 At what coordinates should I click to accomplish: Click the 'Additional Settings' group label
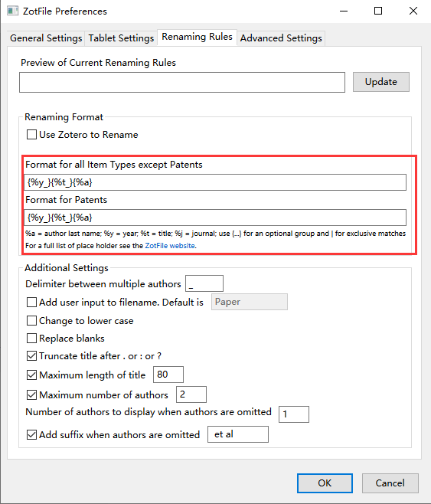click(67, 268)
